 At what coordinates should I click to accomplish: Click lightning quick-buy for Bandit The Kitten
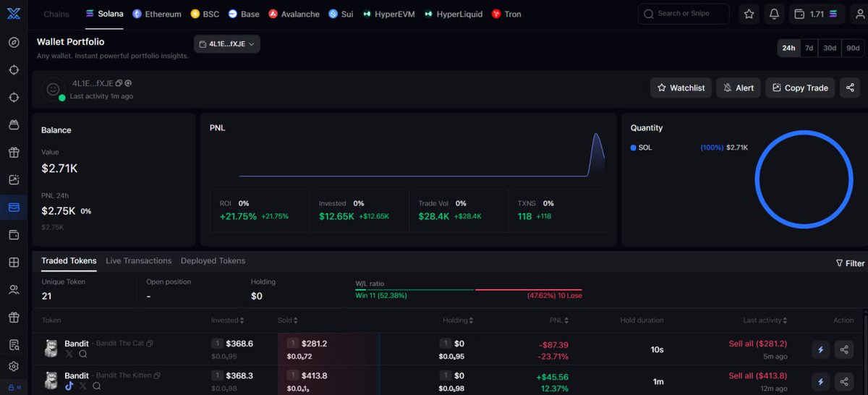(x=820, y=381)
